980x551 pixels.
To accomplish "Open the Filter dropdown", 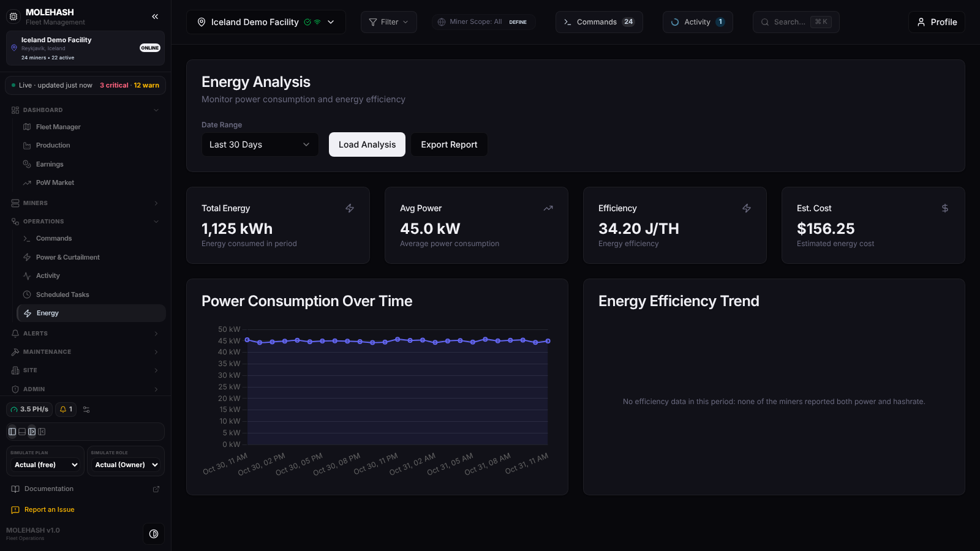I will pyautogui.click(x=389, y=22).
